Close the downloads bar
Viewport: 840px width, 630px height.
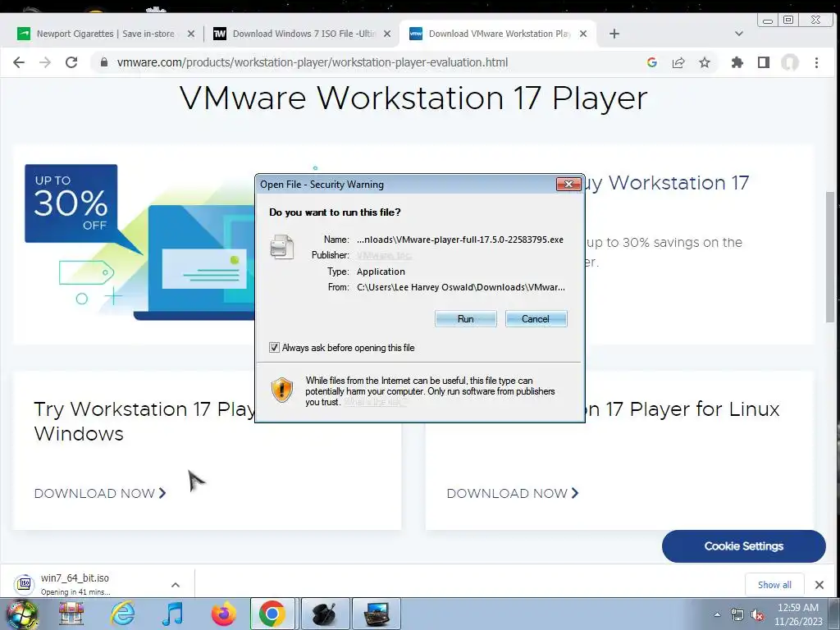[x=819, y=585]
